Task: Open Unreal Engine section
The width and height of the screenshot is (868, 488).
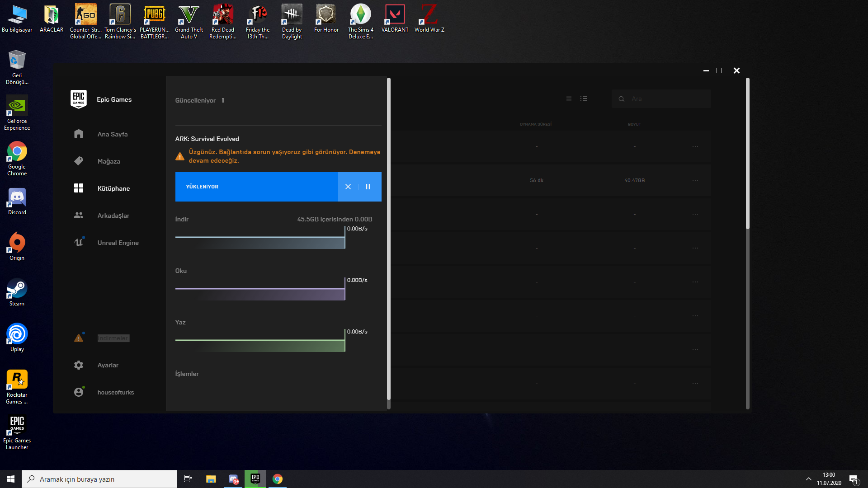Action: pyautogui.click(x=118, y=243)
